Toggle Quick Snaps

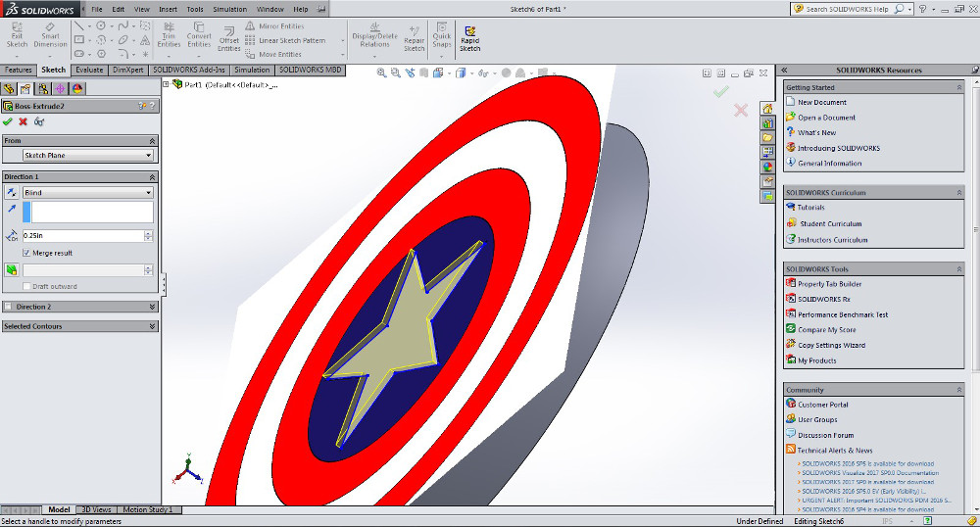[442, 35]
